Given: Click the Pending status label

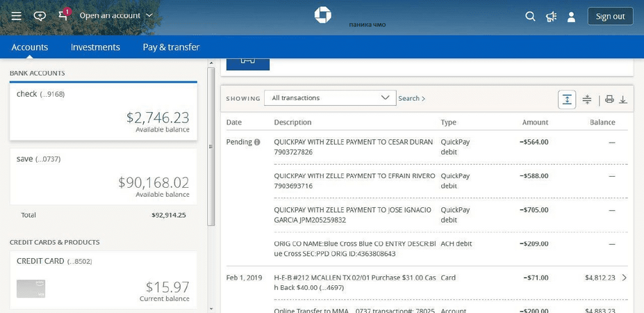Looking at the screenshot, I should coord(239,142).
